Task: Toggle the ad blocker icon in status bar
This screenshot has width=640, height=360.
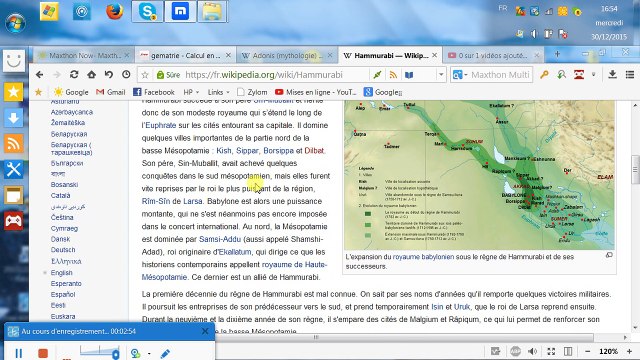Action: pos(515,351)
